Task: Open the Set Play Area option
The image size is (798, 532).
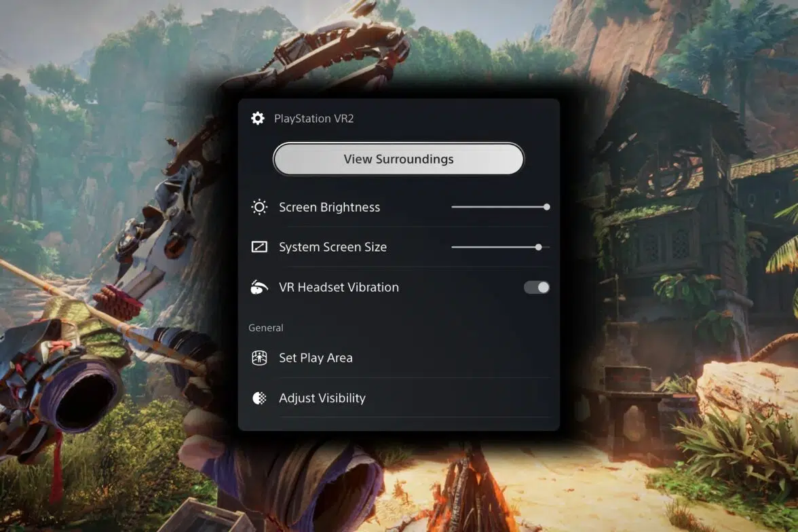Action: point(400,358)
